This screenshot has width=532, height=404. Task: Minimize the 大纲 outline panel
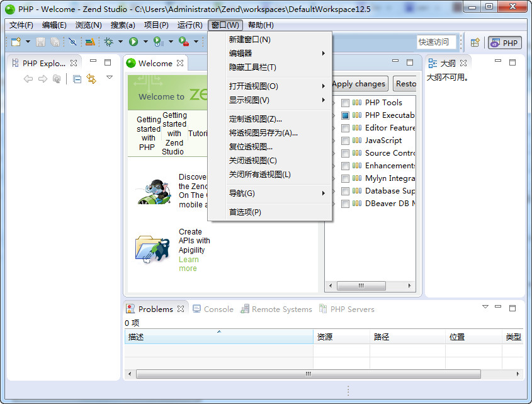498,61
